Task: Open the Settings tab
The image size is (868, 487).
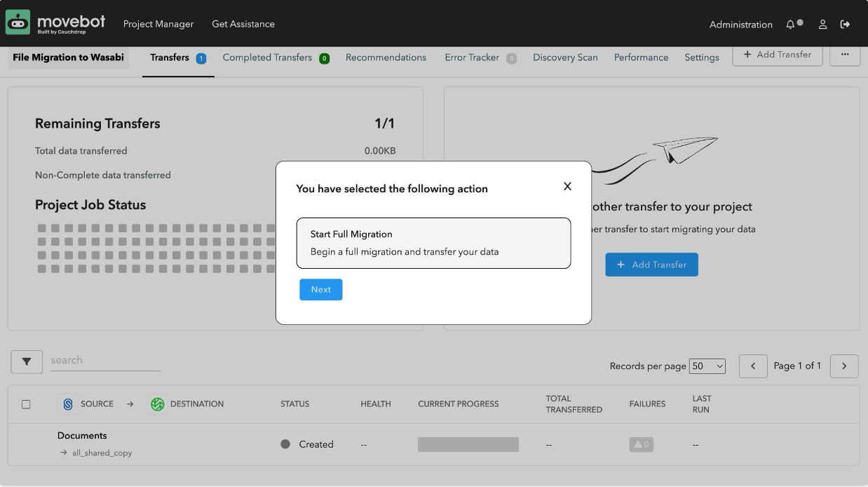Action: pos(702,58)
